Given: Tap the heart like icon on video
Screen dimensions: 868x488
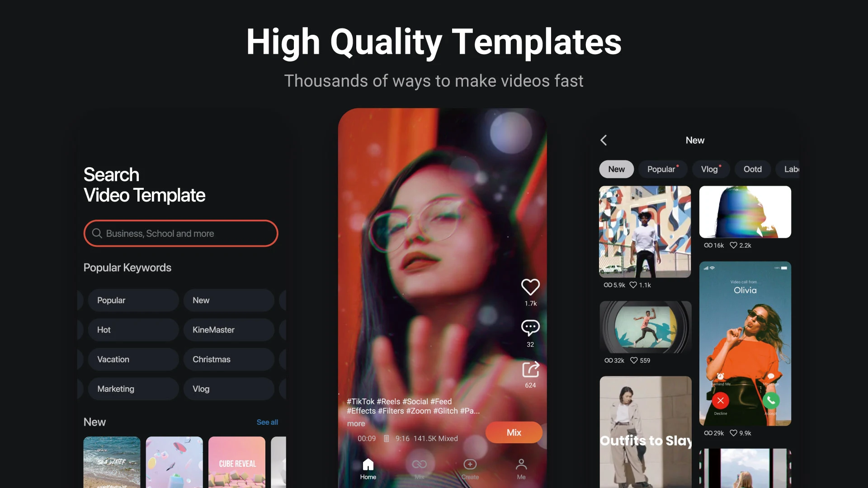Looking at the screenshot, I should pyautogui.click(x=530, y=287).
